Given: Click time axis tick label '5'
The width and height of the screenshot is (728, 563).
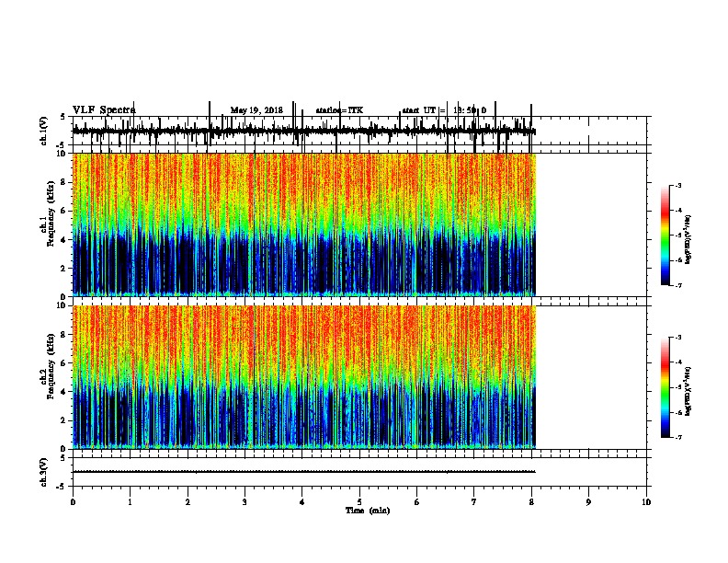Looking at the screenshot, I should click(359, 502).
